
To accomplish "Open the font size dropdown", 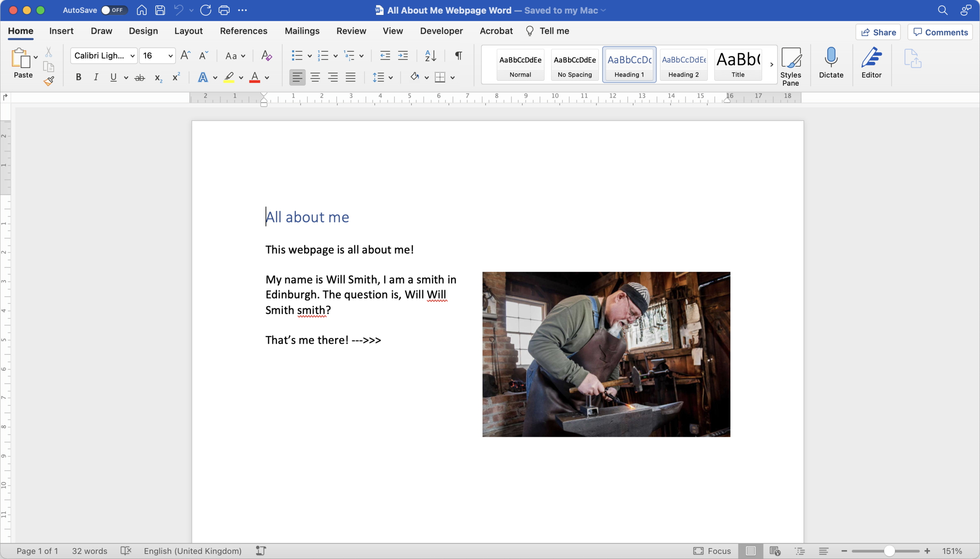I will [170, 55].
